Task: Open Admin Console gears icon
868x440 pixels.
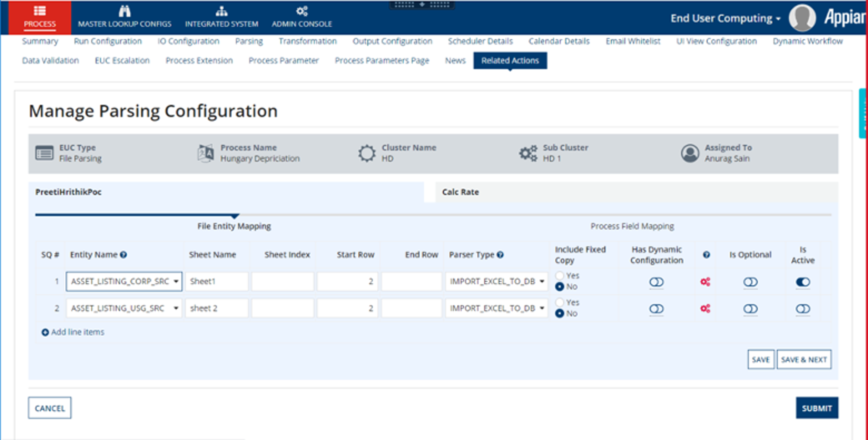Action: [302, 11]
